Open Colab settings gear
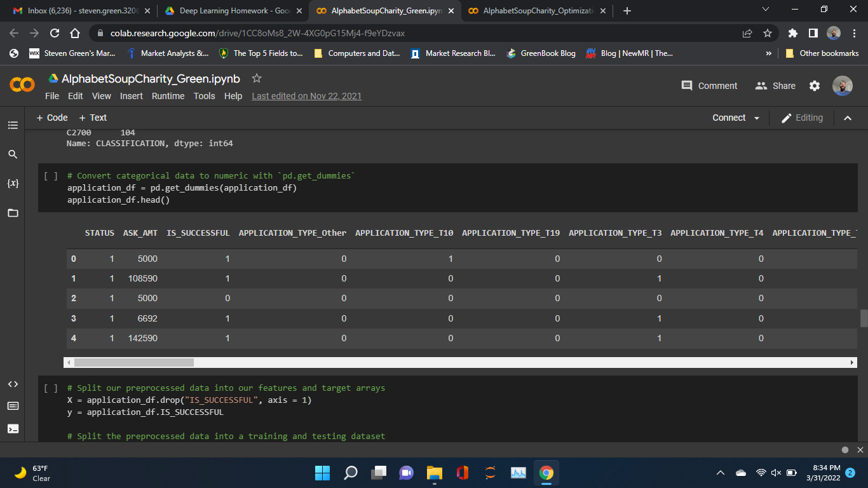The image size is (868, 488). (815, 86)
